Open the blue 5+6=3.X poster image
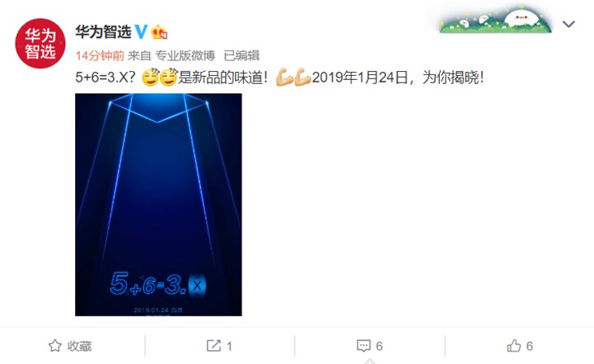The image size is (594, 364). click(158, 205)
